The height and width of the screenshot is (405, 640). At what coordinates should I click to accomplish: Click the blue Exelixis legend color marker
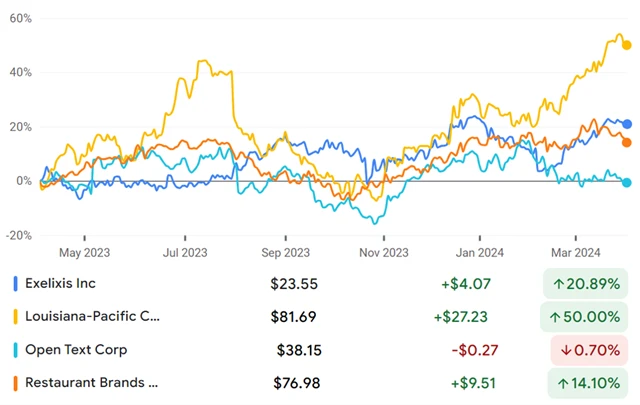pyautogui.click(x=14, y=283)
